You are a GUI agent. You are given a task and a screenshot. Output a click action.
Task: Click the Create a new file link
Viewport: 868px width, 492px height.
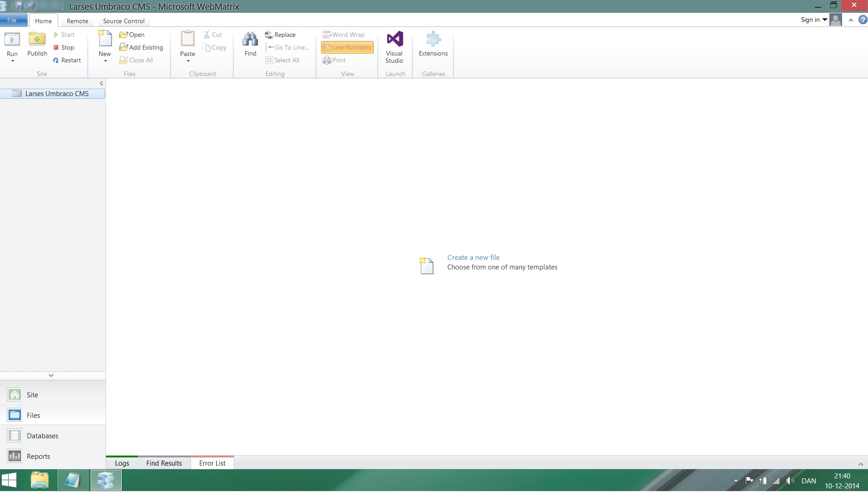coord(473,257)
